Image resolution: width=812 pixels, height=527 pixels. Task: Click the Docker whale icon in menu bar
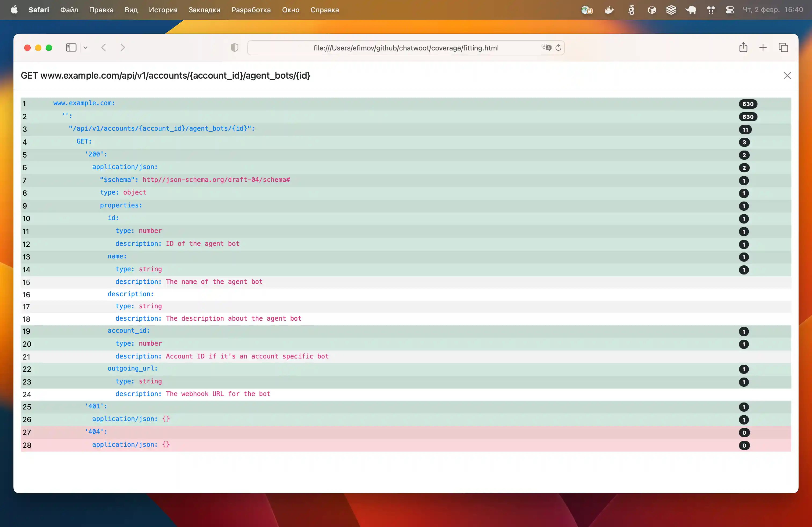(x=609, y=10)
